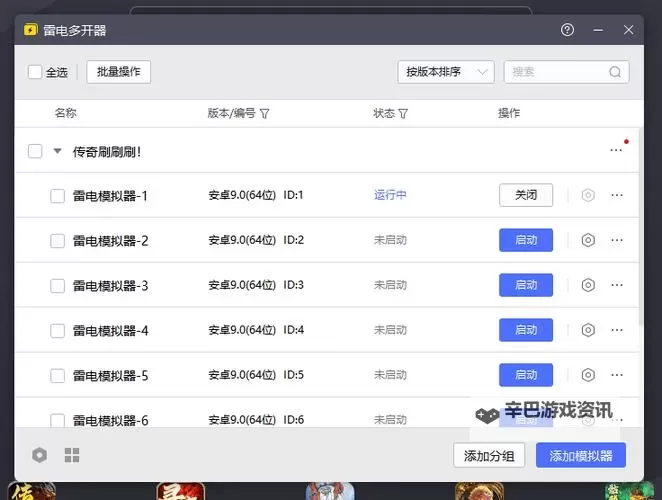The width and height of the screenshot is (662, 500).
Task: Open the 按版本排序 sort dropdown
Action: (x=446, y=72)
